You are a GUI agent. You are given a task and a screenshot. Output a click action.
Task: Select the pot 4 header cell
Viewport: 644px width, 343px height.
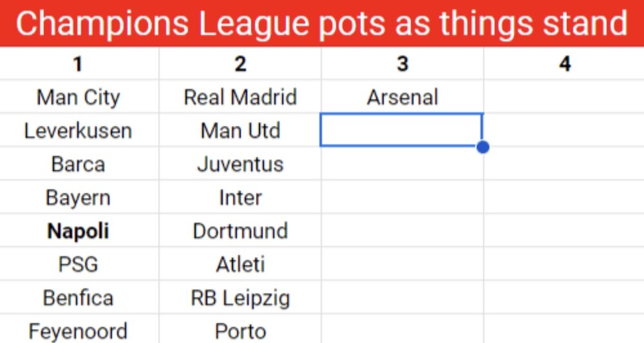564,64
